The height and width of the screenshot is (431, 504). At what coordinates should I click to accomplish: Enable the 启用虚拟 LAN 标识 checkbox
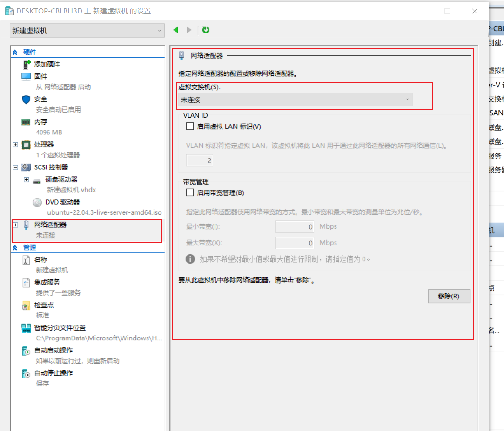pyautogui.click(x=190, y=126)
